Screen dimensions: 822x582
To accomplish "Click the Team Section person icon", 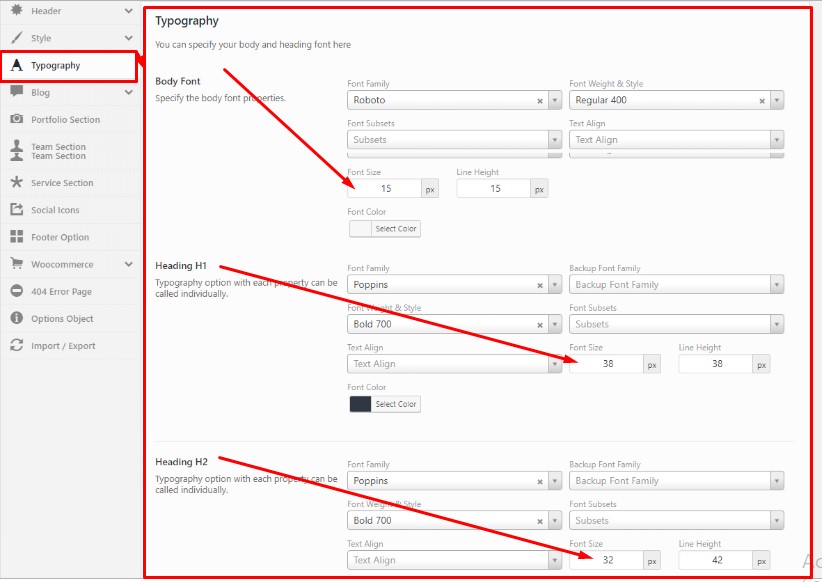I will click(x=16, y=151).
